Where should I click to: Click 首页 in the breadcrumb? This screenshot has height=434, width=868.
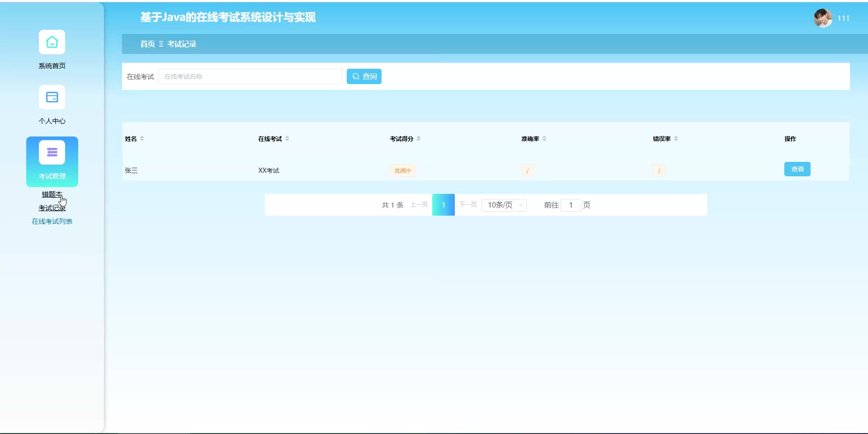[x=147, y=44]
